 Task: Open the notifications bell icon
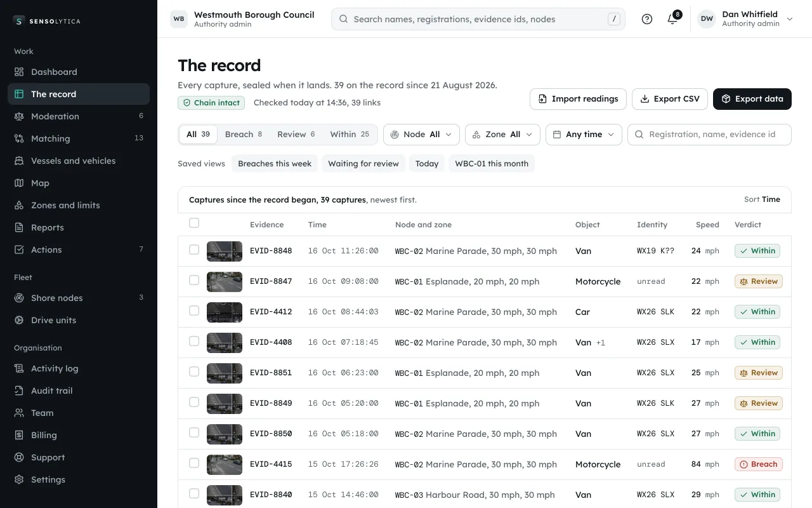(x=672, y=19)
